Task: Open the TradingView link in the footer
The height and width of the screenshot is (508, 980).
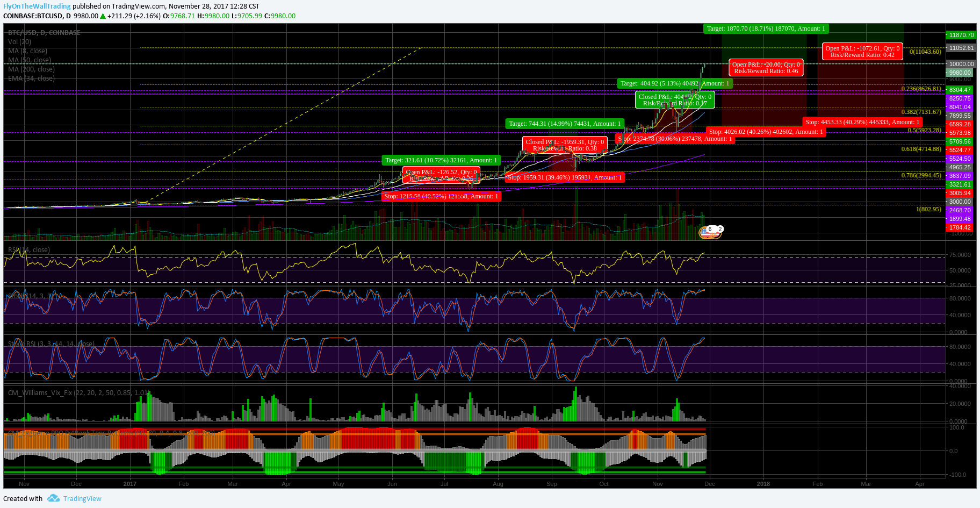Action: pyautogui.click(x=82, y=498)
